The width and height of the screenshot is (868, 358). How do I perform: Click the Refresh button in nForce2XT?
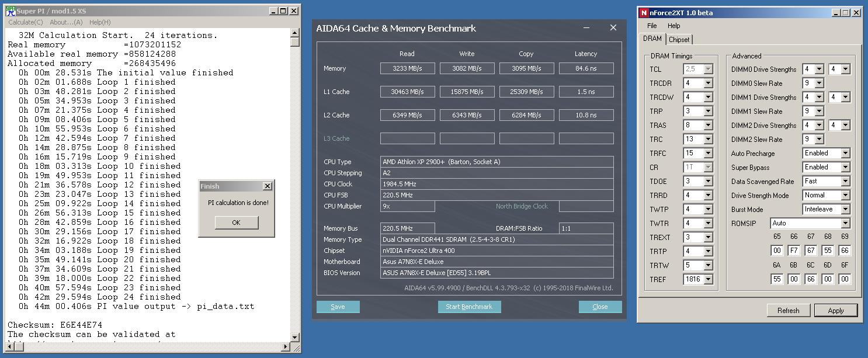click(788, 310)
